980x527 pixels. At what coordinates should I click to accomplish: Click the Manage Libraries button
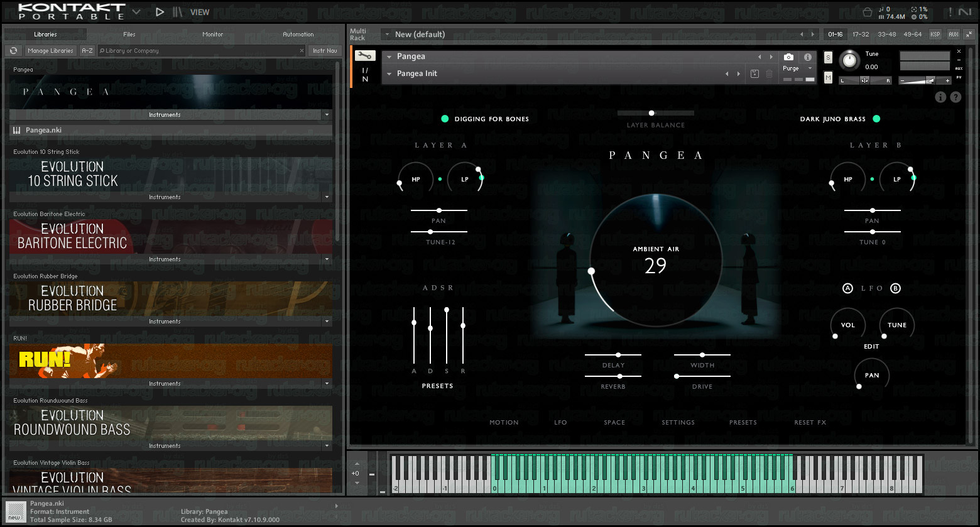click(x=50, y=51)
